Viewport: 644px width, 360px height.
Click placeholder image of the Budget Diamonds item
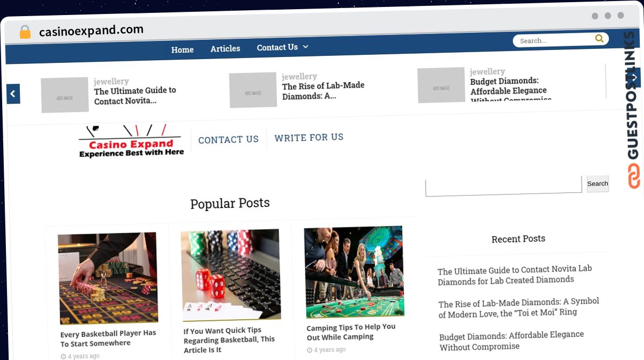tap(441, 85)
